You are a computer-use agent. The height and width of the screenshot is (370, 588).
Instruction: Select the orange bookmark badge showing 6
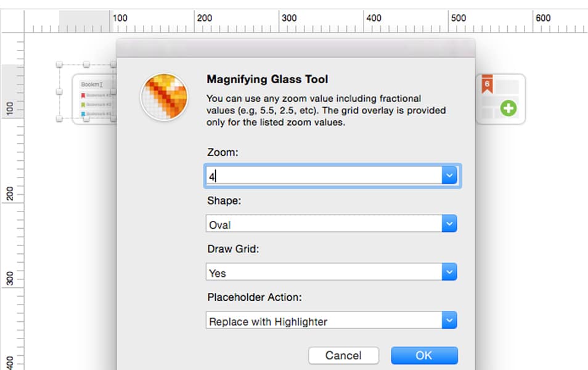tap(488, 83)
